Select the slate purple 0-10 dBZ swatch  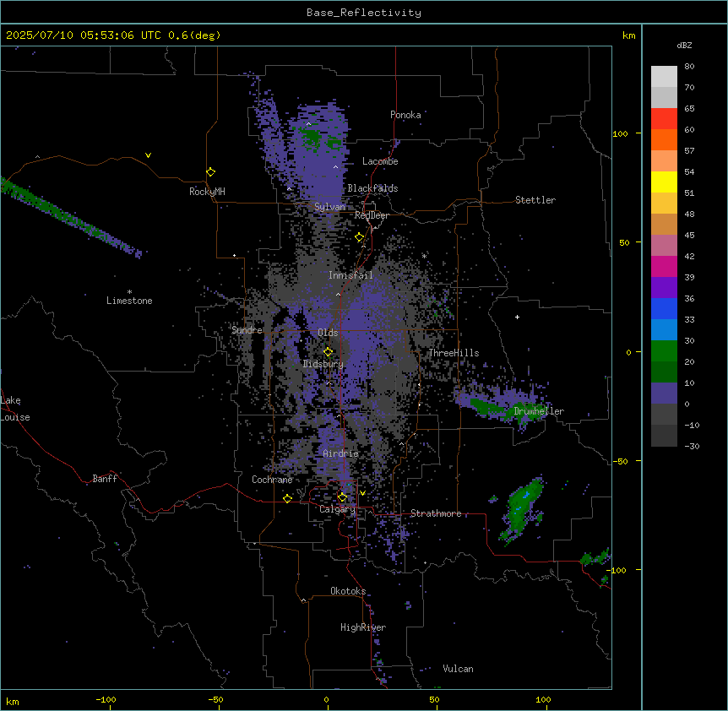664,393
